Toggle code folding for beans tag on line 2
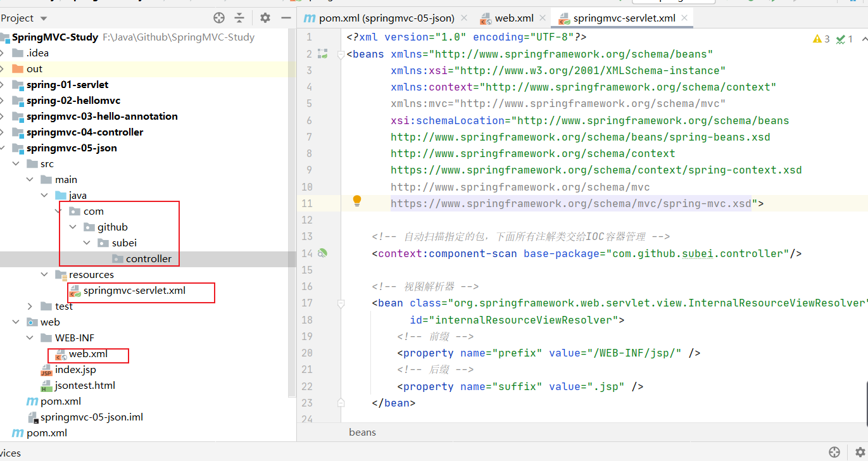 (x=341, y=54)
